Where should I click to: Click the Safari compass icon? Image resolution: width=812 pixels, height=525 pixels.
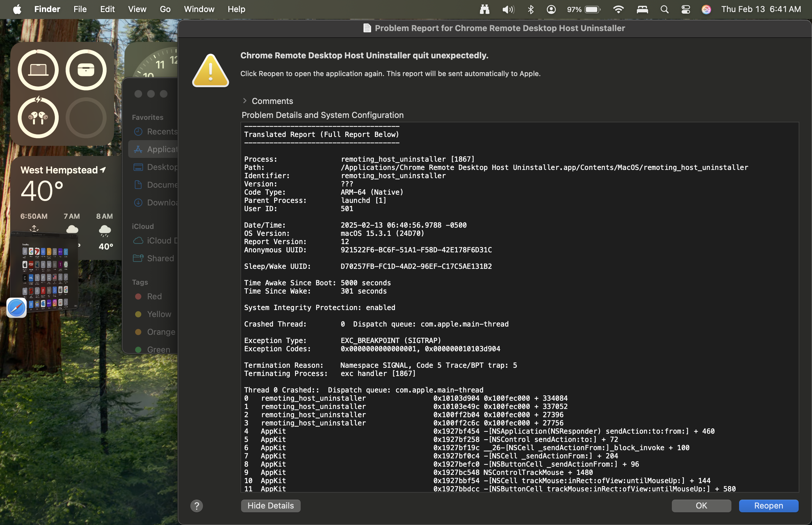tap(16, 308)
